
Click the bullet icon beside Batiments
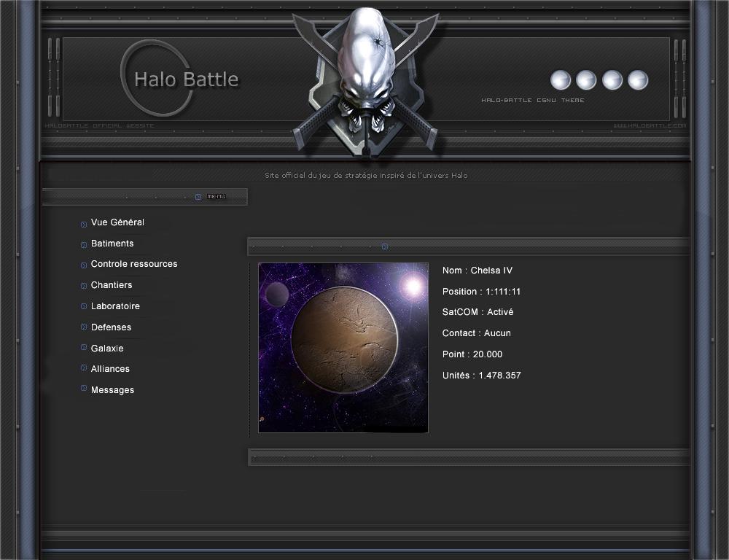84,245
